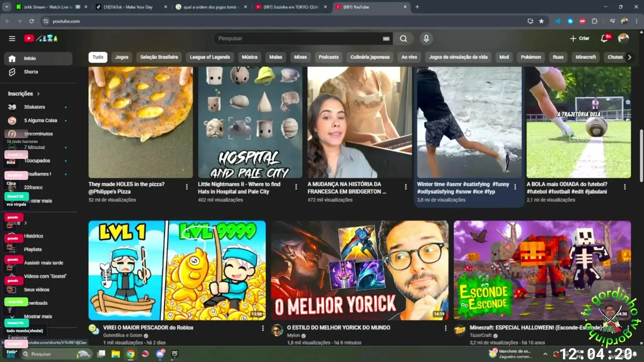Select the League of Legends chip
644x362 pixels.
210,57
